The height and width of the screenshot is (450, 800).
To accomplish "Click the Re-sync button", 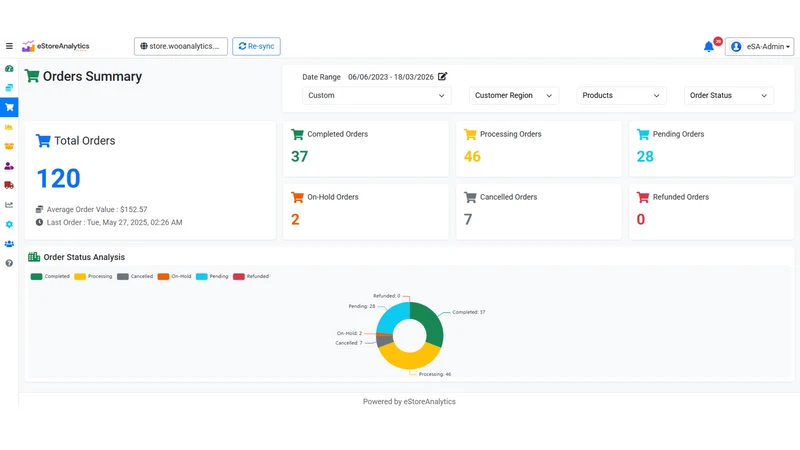I will point(256,46).
